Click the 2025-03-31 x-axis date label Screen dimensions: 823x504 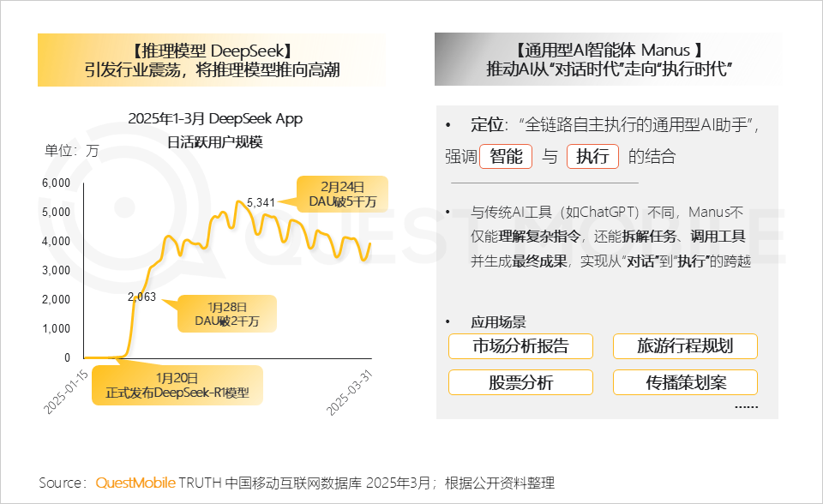(x=349, y=393)
